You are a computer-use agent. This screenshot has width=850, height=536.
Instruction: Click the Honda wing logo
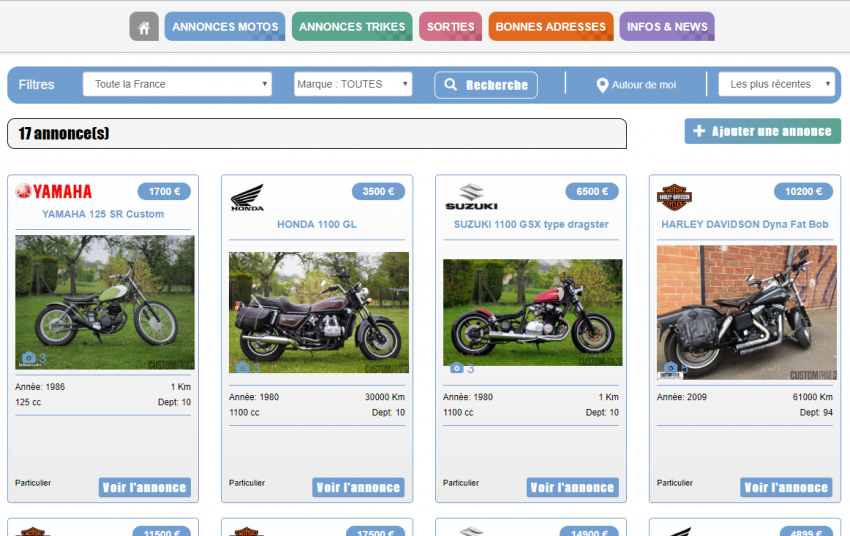click(x=247, y=197)
